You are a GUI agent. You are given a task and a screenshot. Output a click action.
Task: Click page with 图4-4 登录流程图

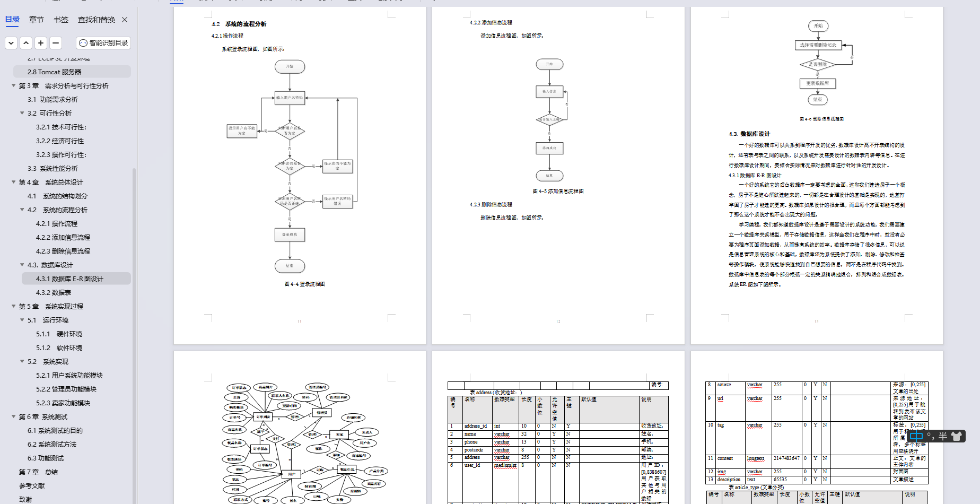[x=300, y=175]
